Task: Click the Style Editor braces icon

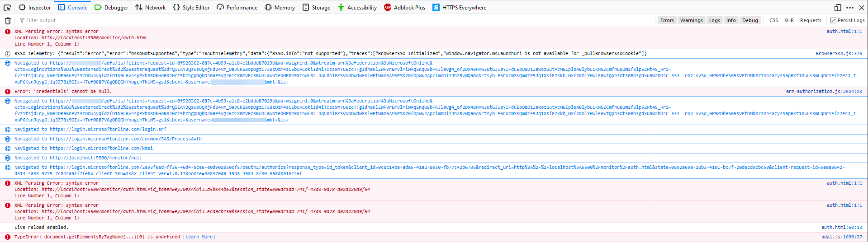Action: point(176,7)
